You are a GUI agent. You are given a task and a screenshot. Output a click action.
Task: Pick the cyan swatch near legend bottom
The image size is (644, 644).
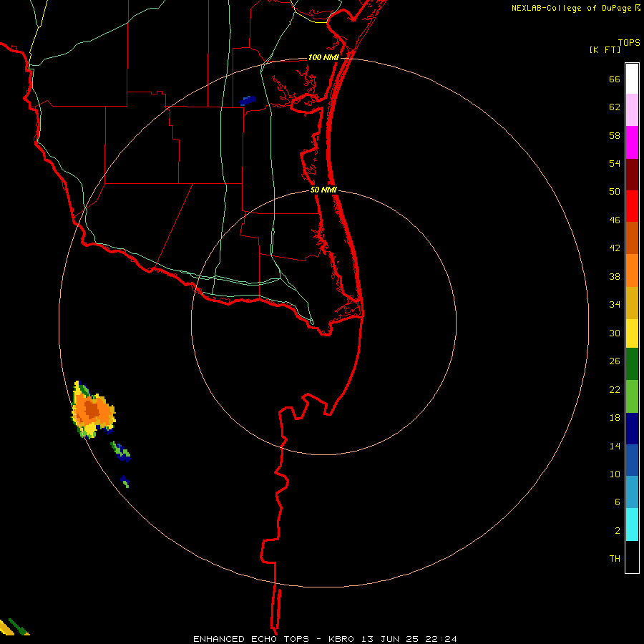click(632, 525)
